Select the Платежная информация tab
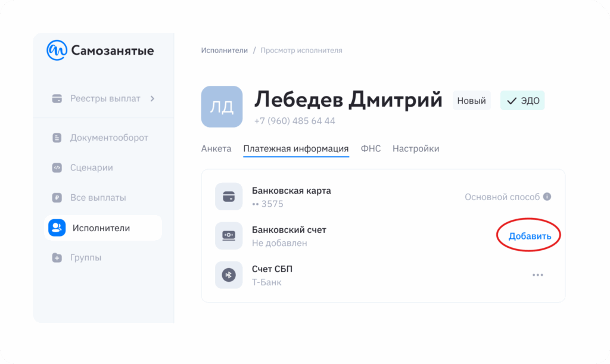 tap(296, 149)
